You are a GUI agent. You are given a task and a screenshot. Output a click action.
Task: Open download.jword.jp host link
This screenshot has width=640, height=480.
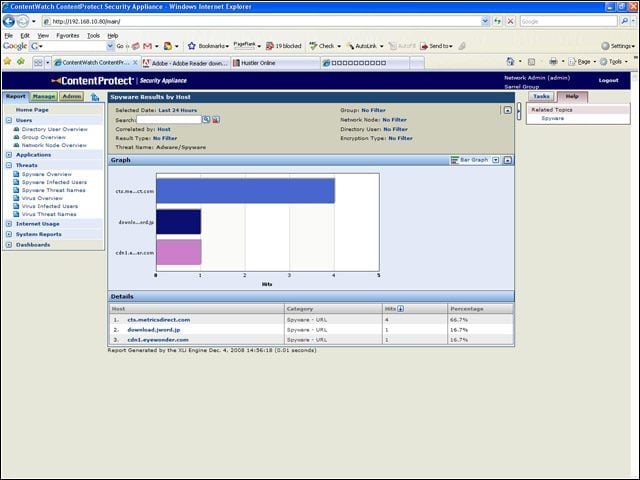click(x=154, y=329)
